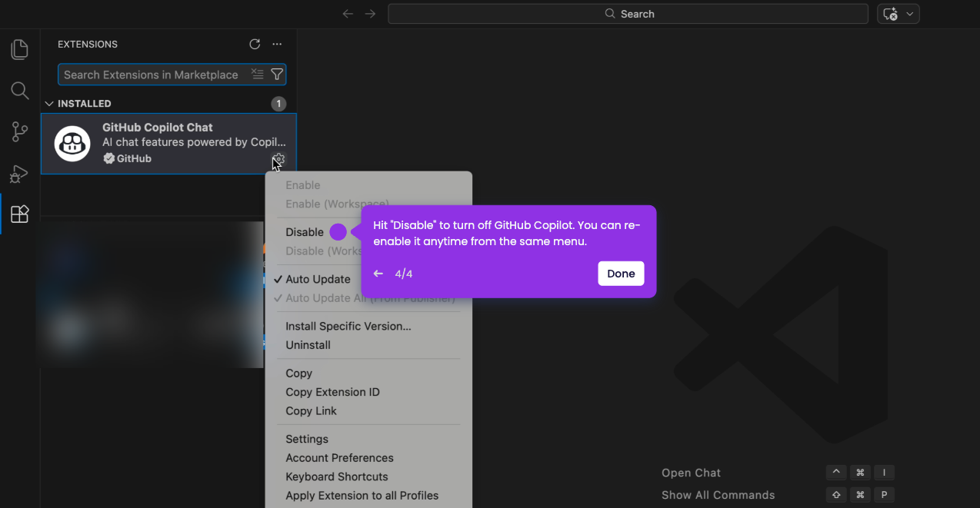
Task: Go back with the navigation arrow
Action: pyautogui.click(x=348, y=14)
